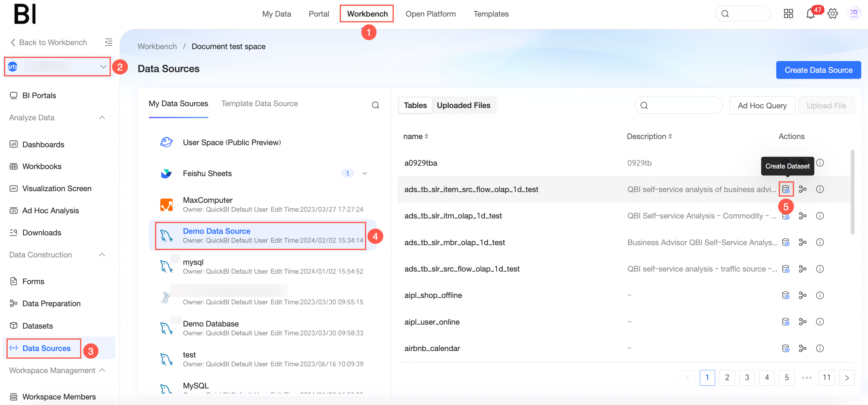Click Create Data Source button
Image resolution: width=868 pixels, height=405 pixels.
pyautogui.click(x=818, y=70)
